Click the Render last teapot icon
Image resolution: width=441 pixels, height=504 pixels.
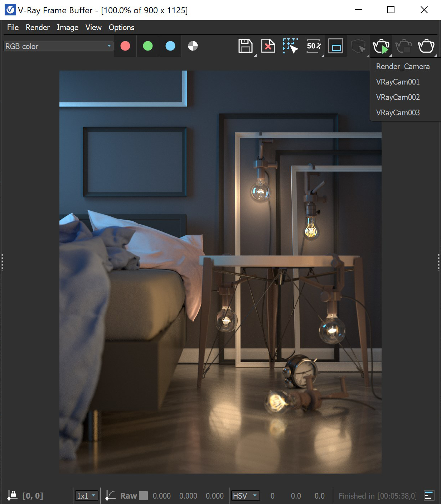tap(426, 46)
